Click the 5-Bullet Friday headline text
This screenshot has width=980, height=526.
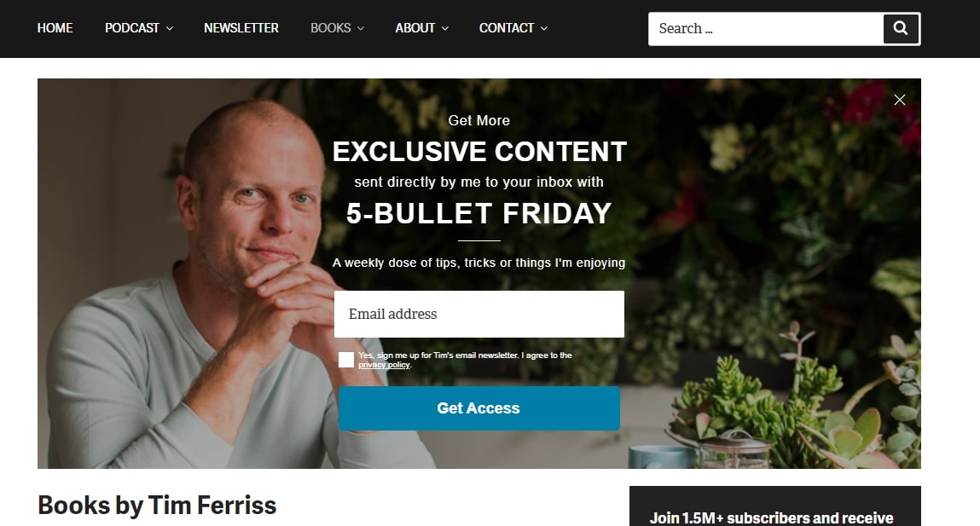[x=478, y=214]
